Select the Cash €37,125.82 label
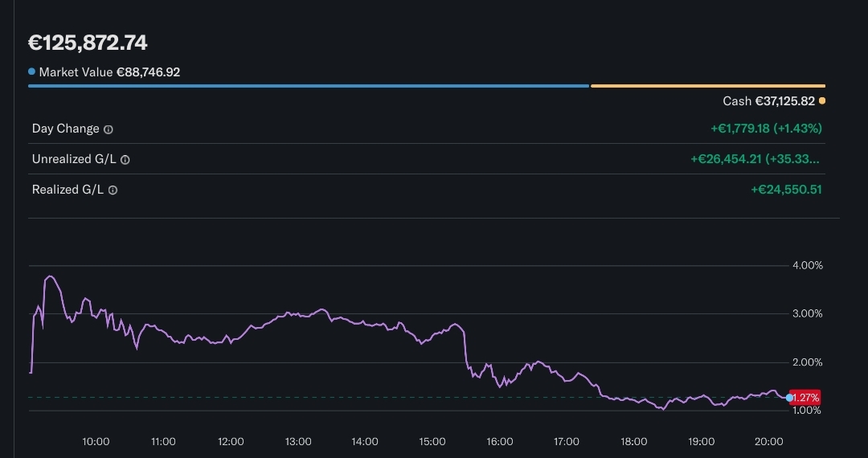This screenshot has width=868, height=458. 769,101
